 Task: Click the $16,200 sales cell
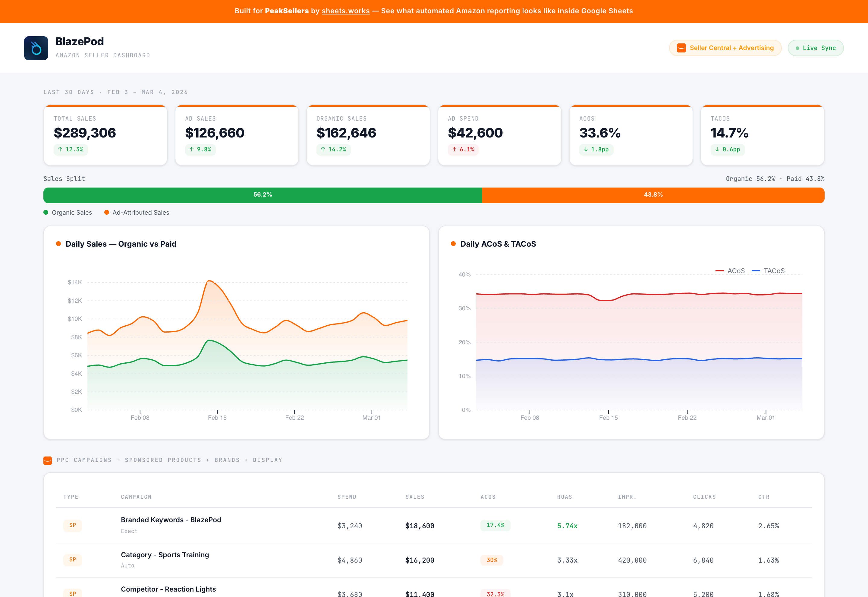tap(420, 560)
